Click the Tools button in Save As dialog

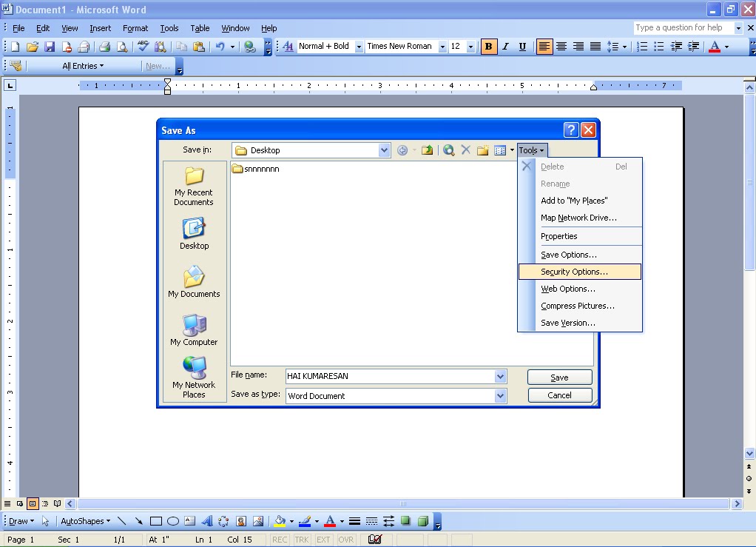pos(532,150)
